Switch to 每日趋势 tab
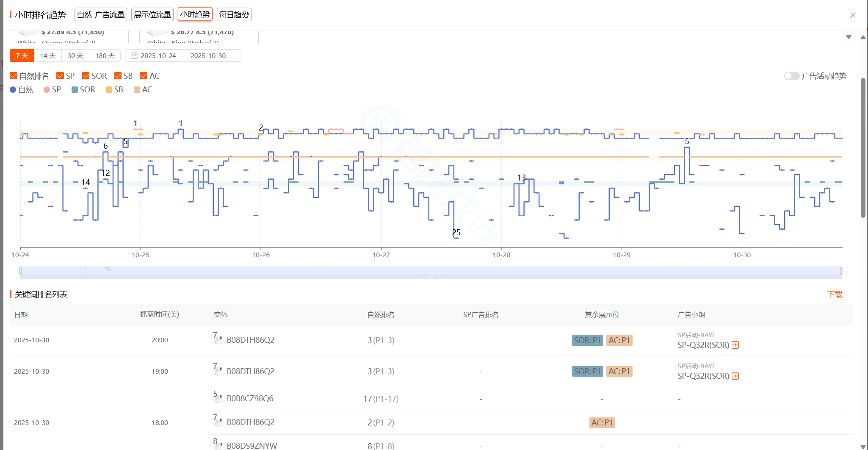868x450 pixels. (x=234, y=14)
